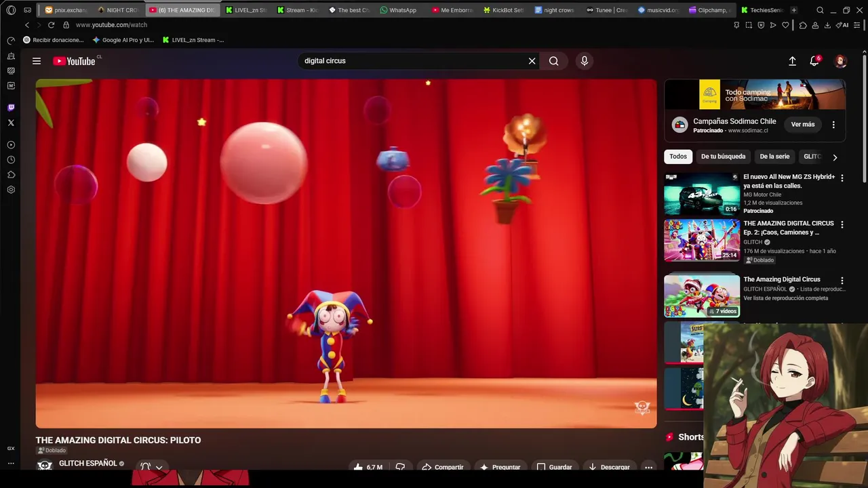Image resolution: width=868 pixels, height=488 pixels.
Task: Open sidebar history clock icon
Action: point(11,160)
